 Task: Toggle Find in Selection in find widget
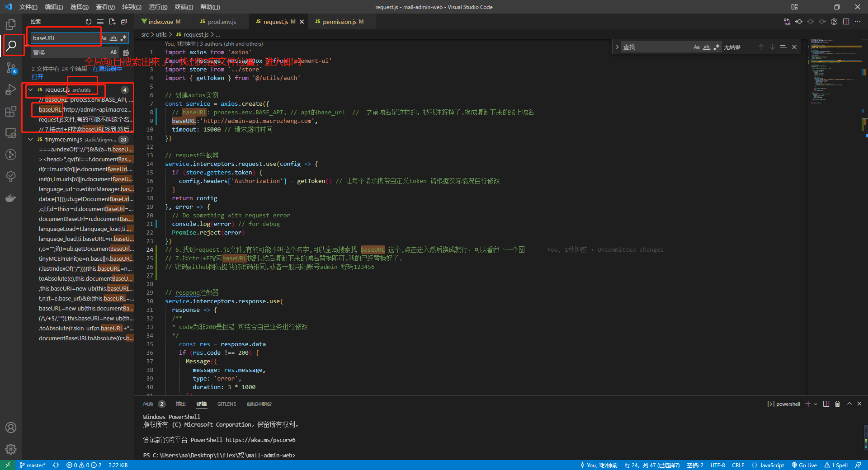pos(783,47)
